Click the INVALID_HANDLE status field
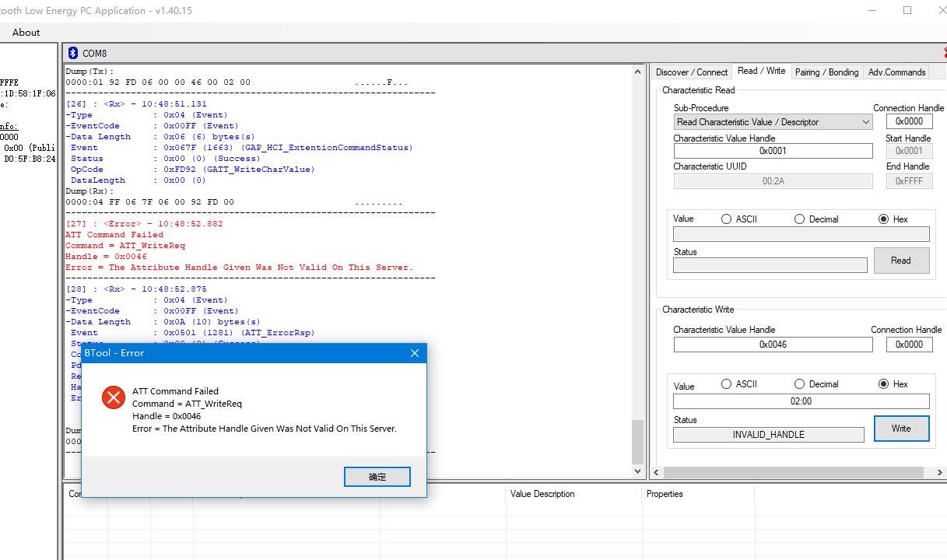The width and height of the screenshot is (947, 560). (768, 435)
